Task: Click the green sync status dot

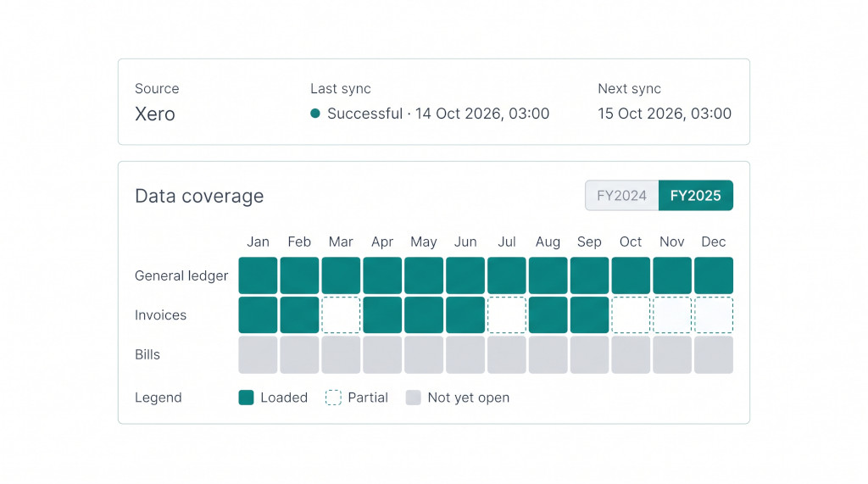Action: (x=315, y=114)
